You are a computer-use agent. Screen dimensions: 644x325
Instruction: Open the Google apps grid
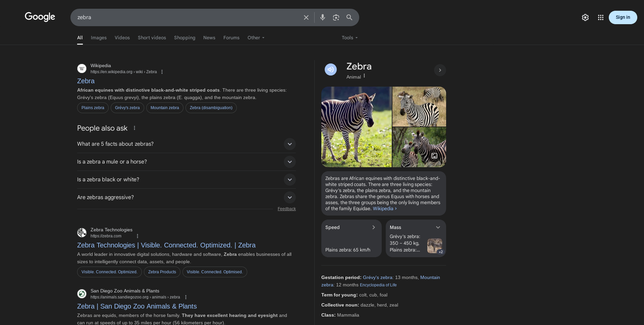pyautogui.click(x=601, y=17)
